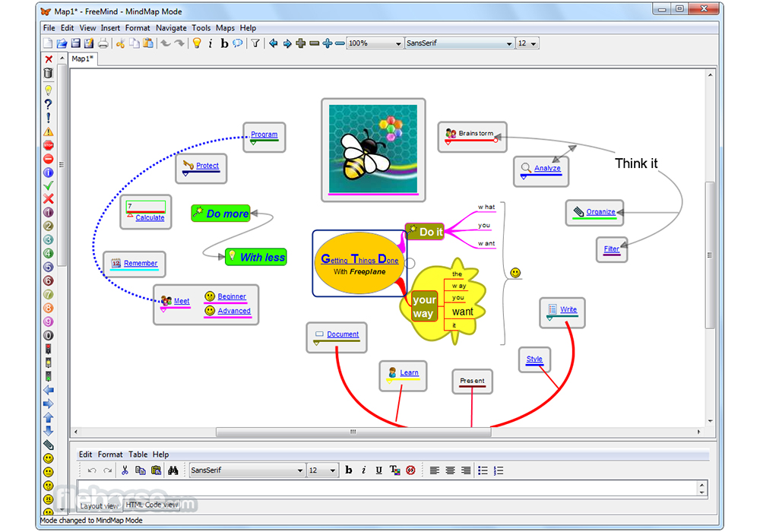Open the font color picker in the note editor
This screenshot has height=532, width=760.
coord(396,470)
